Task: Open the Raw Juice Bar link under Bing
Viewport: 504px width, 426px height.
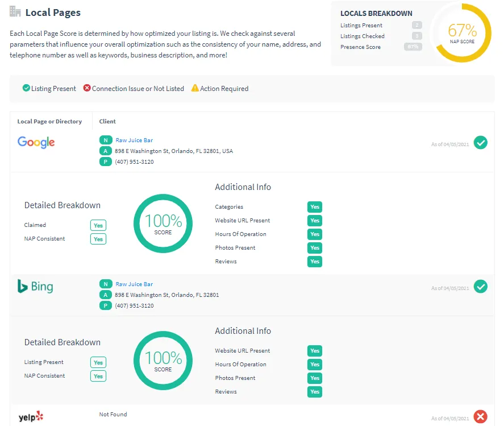Action: point(134,284)
